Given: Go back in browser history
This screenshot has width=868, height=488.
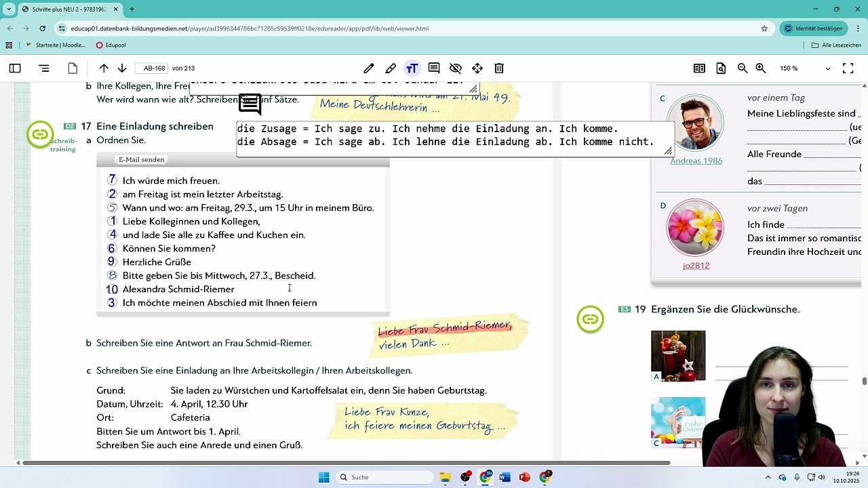Looking at the screenshot, I should point(10,28).
